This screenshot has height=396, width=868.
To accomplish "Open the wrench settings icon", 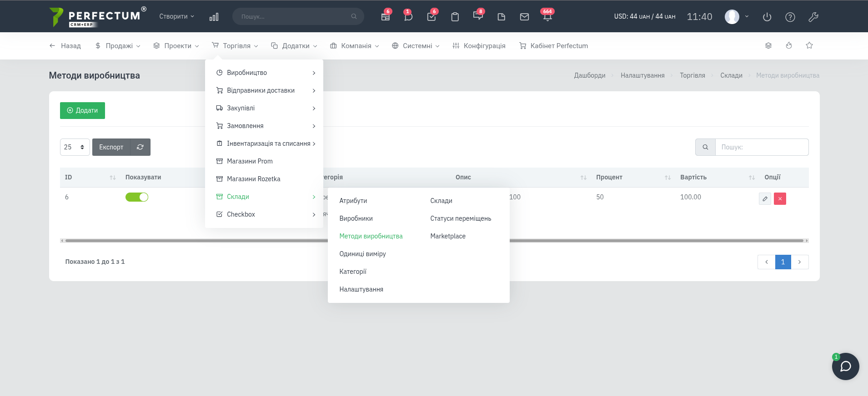I will click(813, 17).
